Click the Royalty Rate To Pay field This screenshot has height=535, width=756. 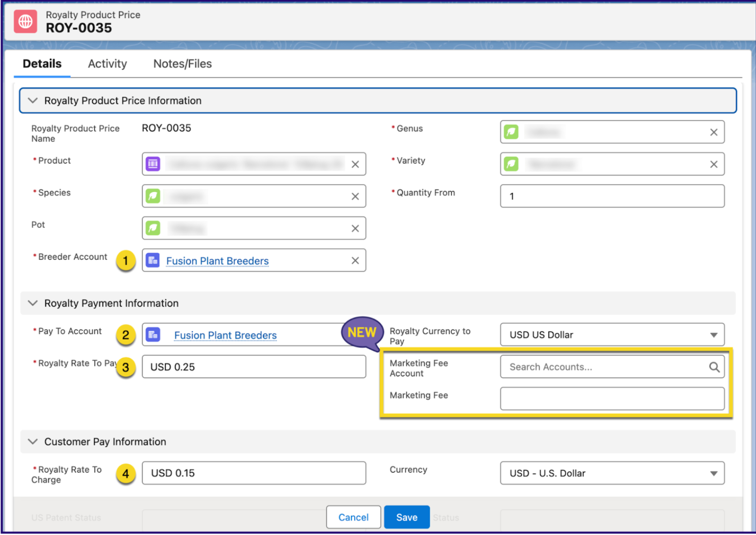[254, 367]
